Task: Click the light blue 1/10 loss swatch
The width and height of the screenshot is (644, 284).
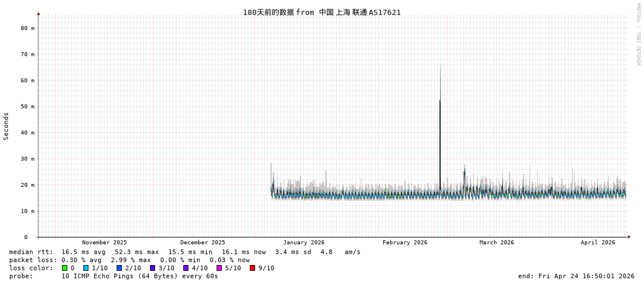Action: click(x=86, y=268)
